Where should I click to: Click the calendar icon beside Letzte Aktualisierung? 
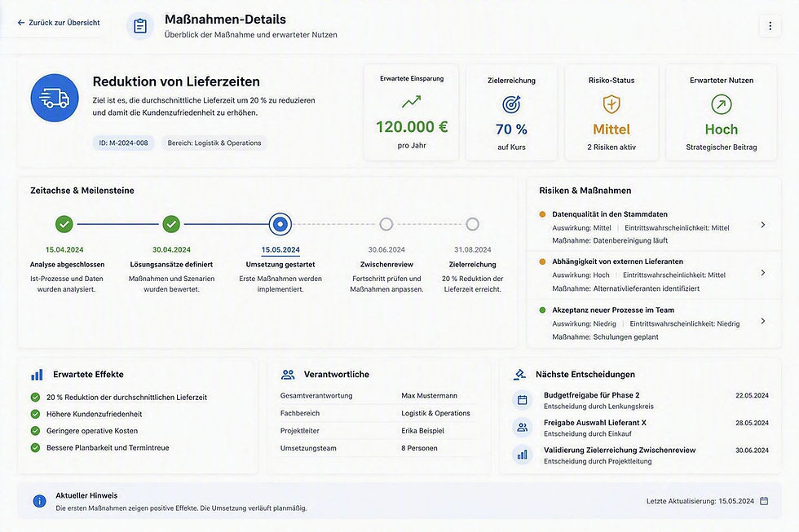[x=764, y=501]
